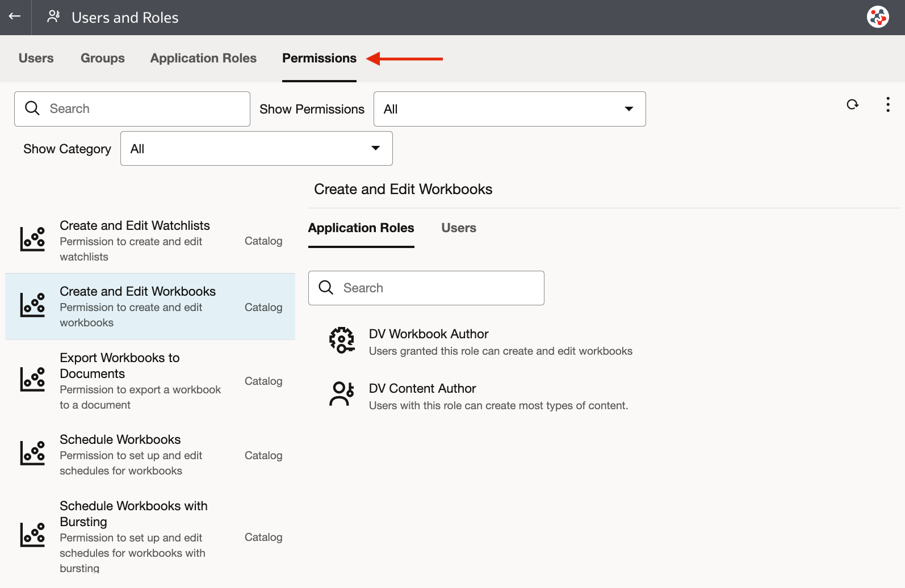905x588 pixels.
Task: Click the DV Workbook Author role icon
Action: (342, 341)
